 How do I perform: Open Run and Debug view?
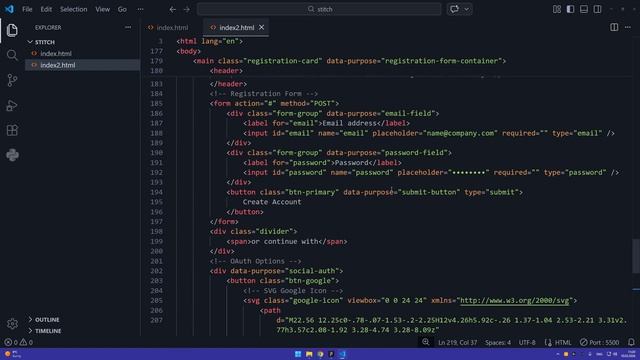coord(12,105)
